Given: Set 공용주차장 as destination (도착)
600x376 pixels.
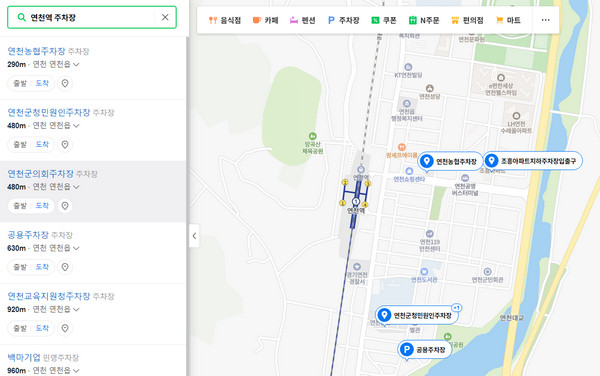Looking at the screenshot, I should [42, 267].
